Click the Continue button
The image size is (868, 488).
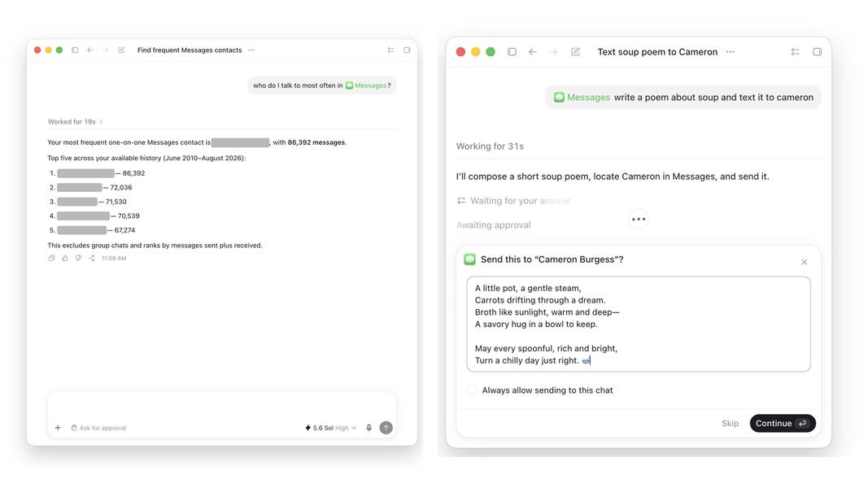pos(783,423)
